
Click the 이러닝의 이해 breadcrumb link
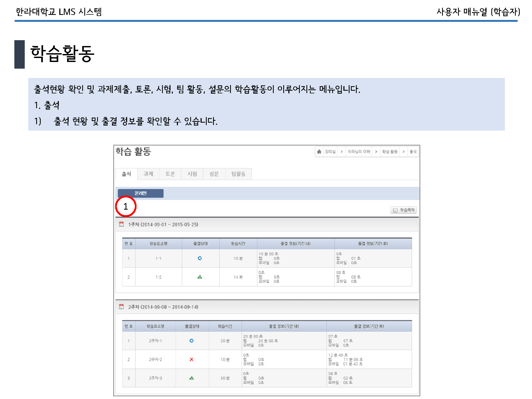click(x=359, y=152)
